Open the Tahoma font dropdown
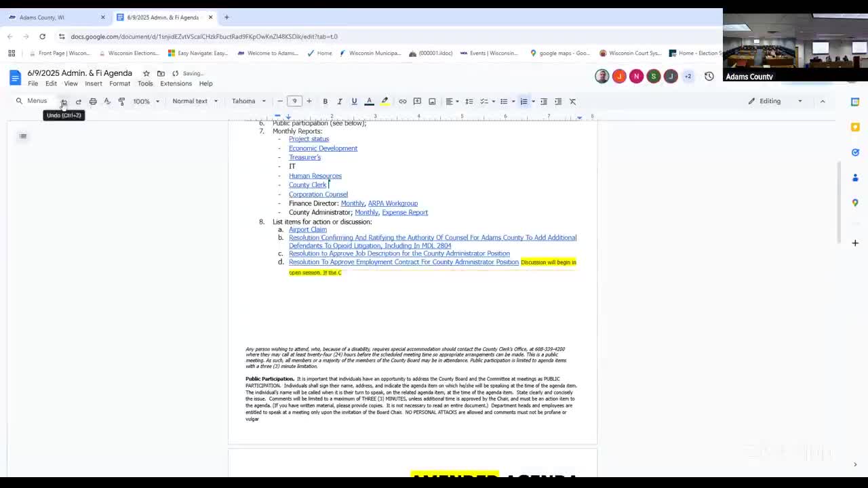The height and width of the screenshot is (488, 868). coord(248,102)
